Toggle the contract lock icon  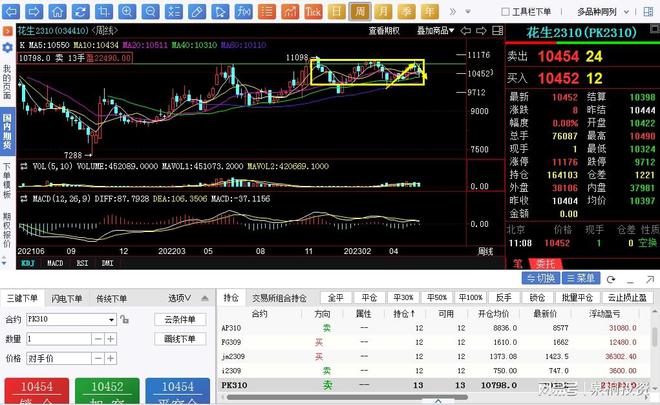pyautogui.click(x=124, y=320)
